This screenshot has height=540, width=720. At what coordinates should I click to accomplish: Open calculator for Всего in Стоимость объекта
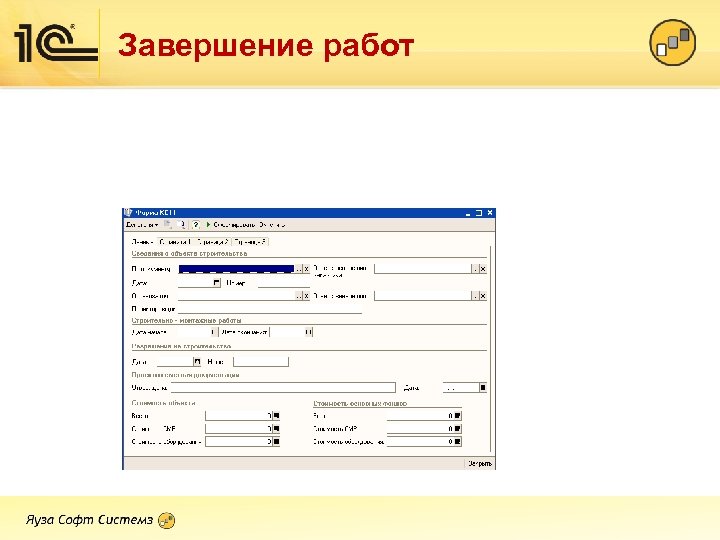276,416
